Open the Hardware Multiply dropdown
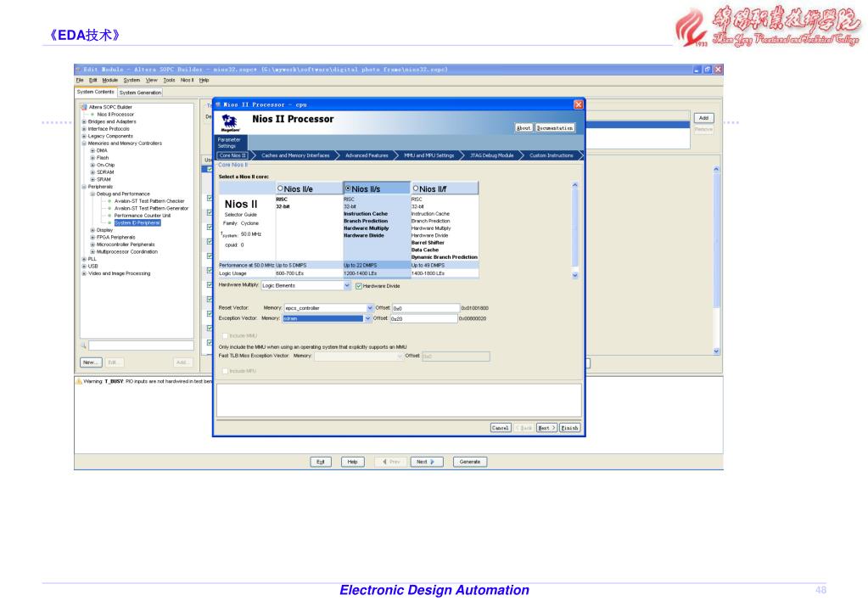The height and width of the screenshot is (601, 868). coord(347,285)
